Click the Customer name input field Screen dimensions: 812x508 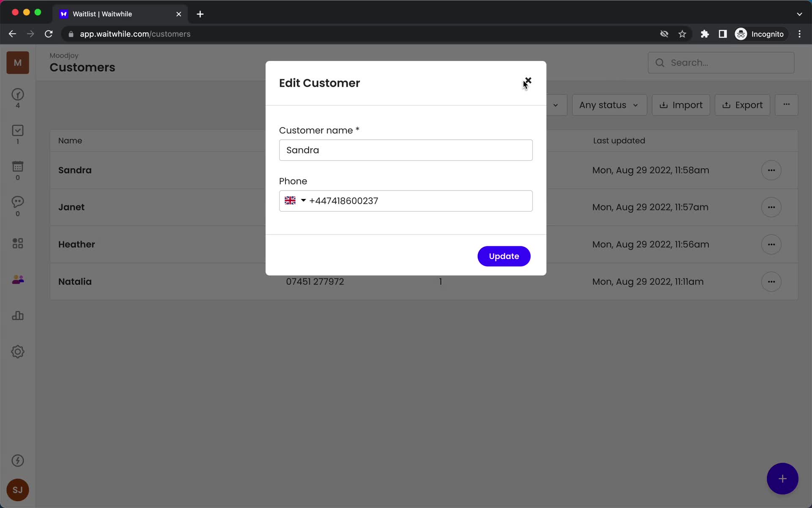(406, 150)
